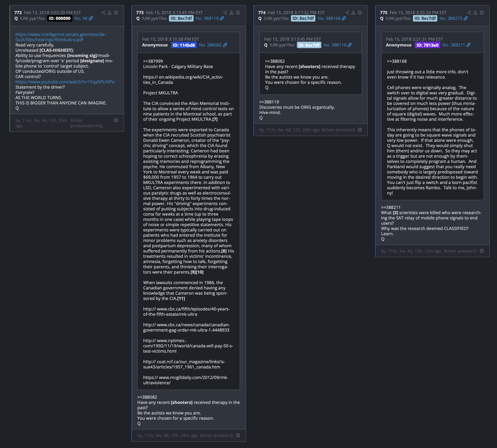Click link icon beside post 773's header No. 388119
This screenshot has width=497, height=448.
pyautogui.click(x=222, y=18)
